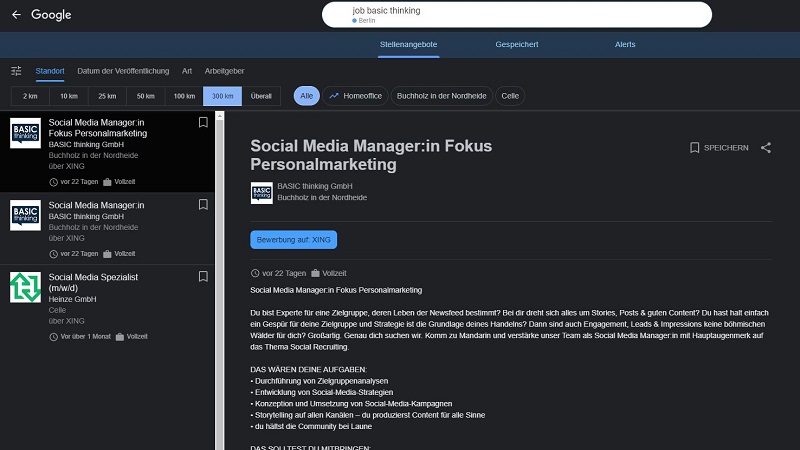Select the Art filter tab
This screenshot has height=450, width=800.
(x=187, y=71)
